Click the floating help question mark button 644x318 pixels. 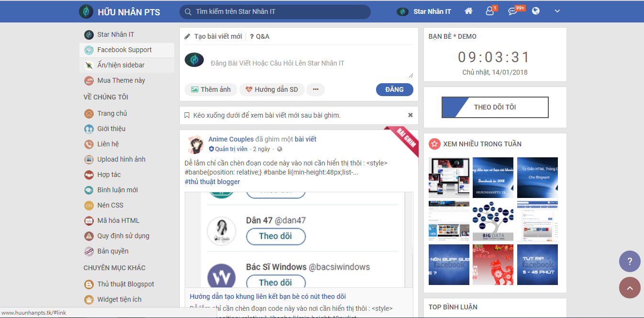(630, 261)
